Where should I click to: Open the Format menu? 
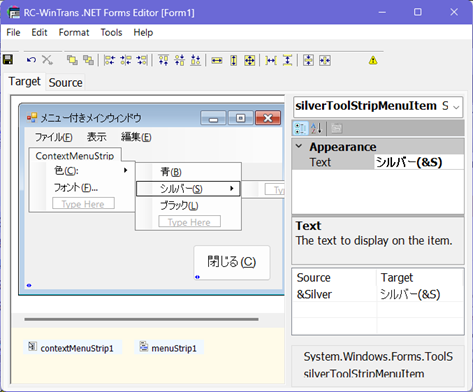click(74, 33)
